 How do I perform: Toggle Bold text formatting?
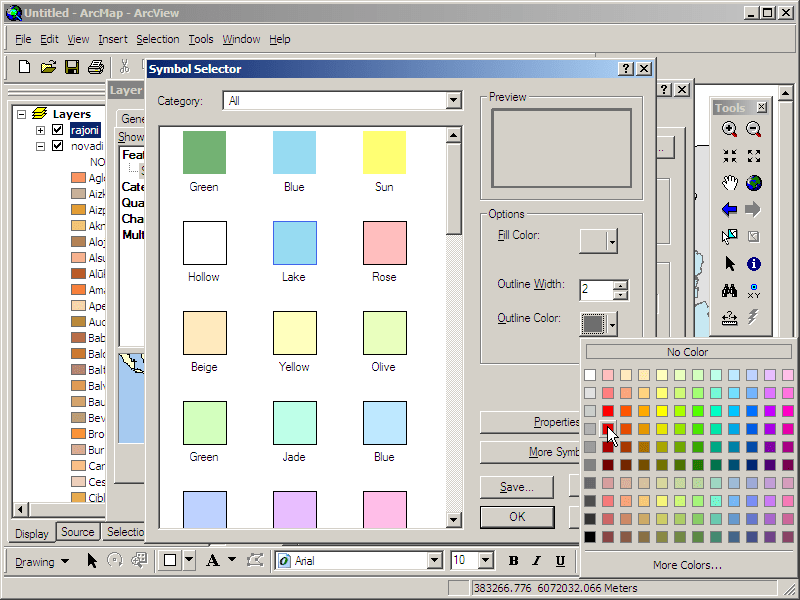[x=514, y=561]
